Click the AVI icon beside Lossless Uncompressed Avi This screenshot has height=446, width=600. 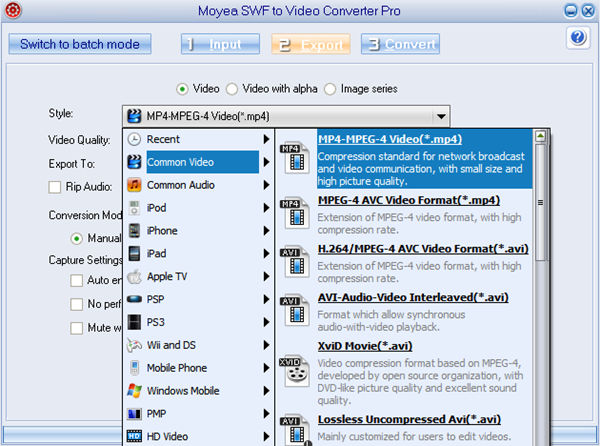(296, 430)
